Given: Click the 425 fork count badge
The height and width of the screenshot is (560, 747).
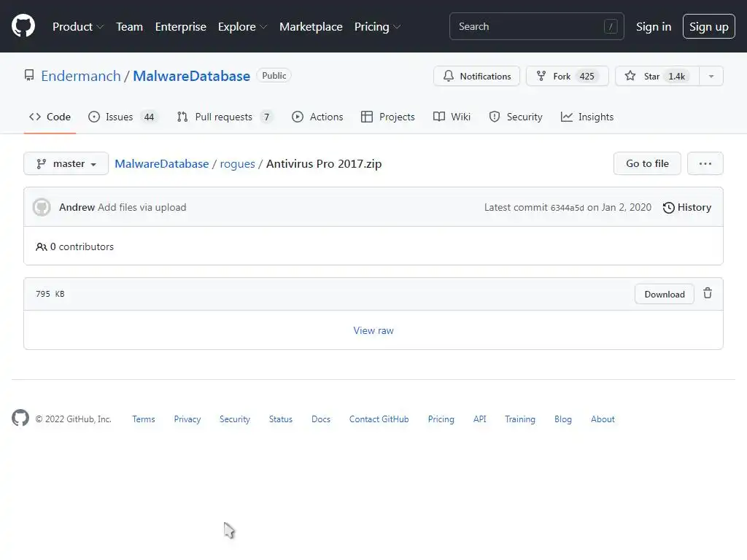Looking at the screenshot, I should click(x=587, y=76).
